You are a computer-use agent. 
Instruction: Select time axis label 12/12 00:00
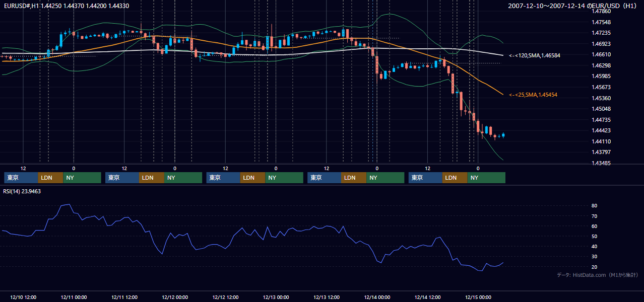click(x=175, y=297)
